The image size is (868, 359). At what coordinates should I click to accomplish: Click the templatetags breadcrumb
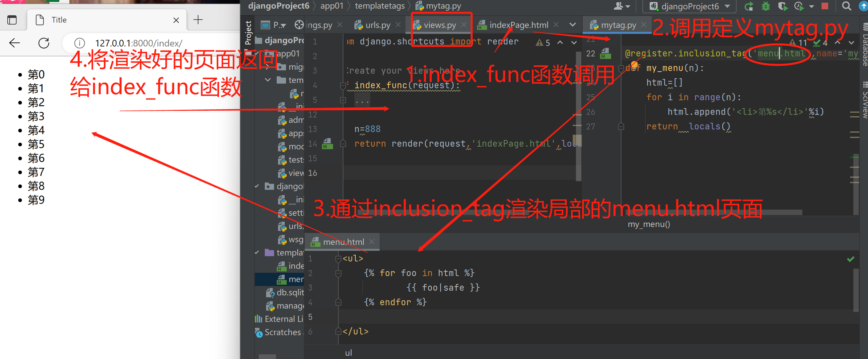(x=379, y=6)
